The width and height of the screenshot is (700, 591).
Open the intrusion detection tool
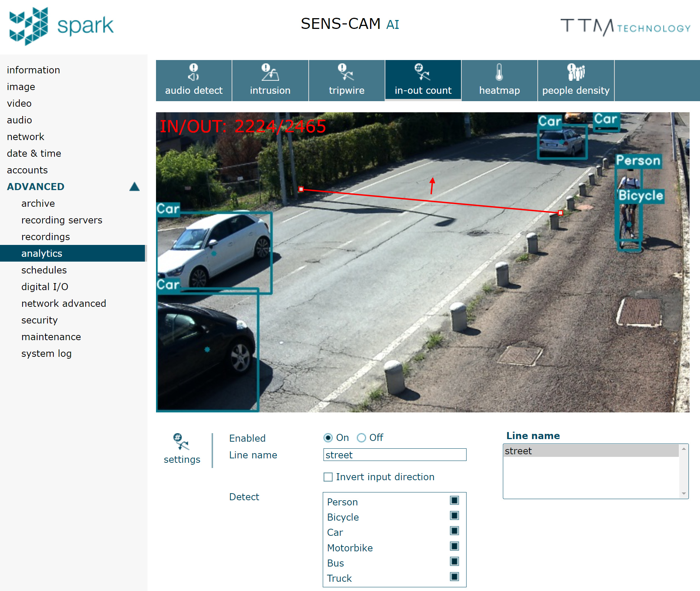tap(270, 80)
